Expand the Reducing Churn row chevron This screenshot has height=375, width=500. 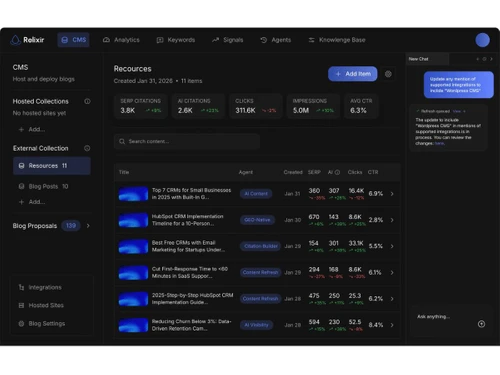392,325
